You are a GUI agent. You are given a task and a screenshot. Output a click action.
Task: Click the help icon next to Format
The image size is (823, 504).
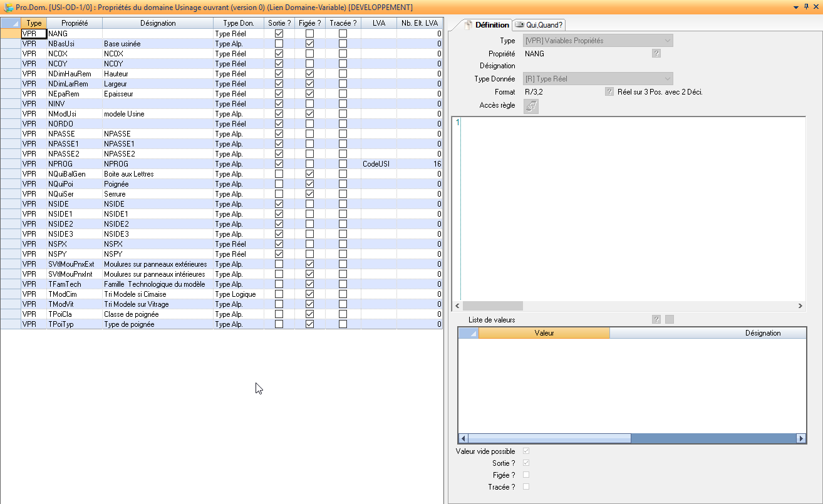click(609, 92)
